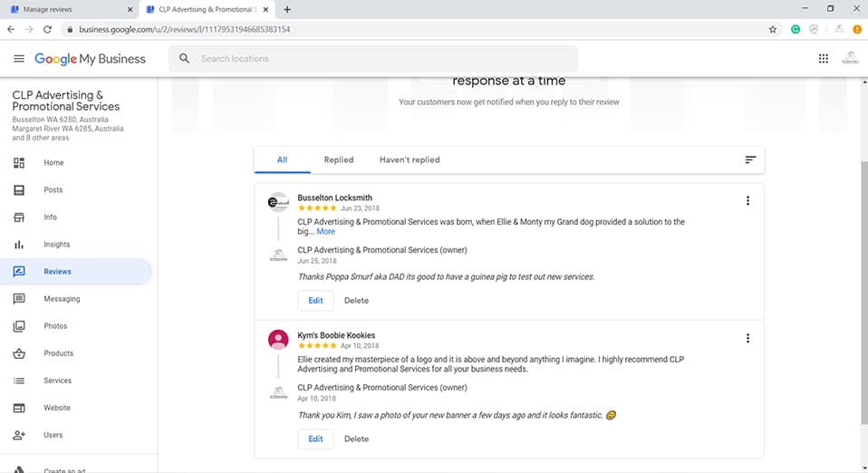This screenshot has width=868, height=473.
Task: Bookmark this page with the star
Action: (x=773, y=29)
